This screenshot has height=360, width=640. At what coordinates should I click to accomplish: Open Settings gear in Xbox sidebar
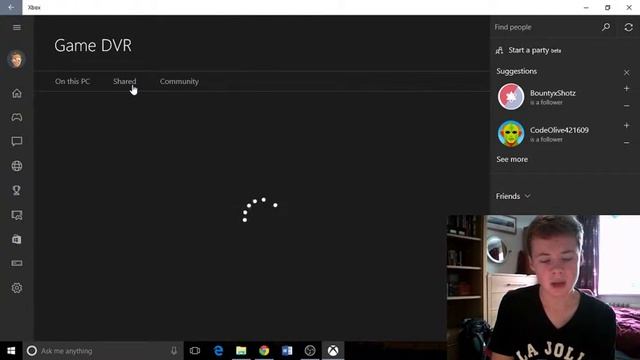[x=17, y=288]
